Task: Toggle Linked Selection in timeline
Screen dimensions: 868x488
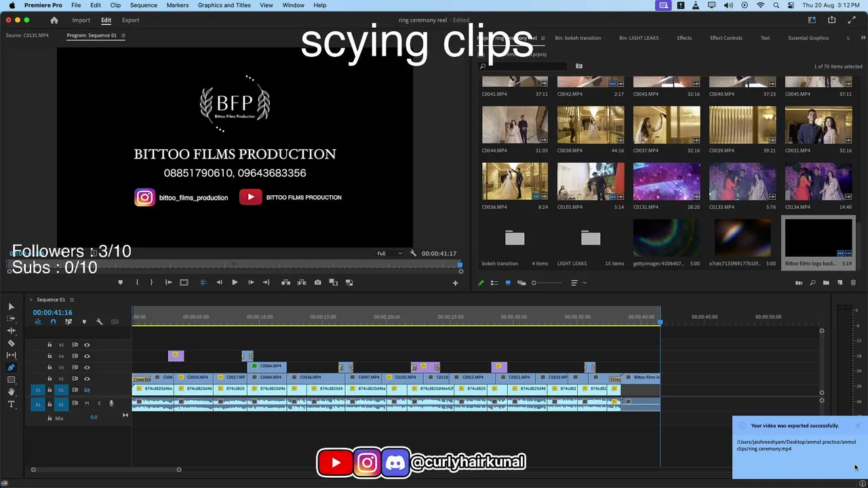Action: click(x=68, y=322)
